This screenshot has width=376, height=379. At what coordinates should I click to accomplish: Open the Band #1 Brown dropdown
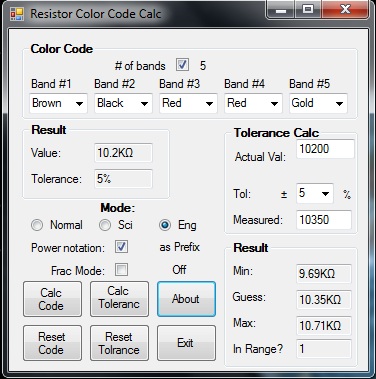click(58, 103)
